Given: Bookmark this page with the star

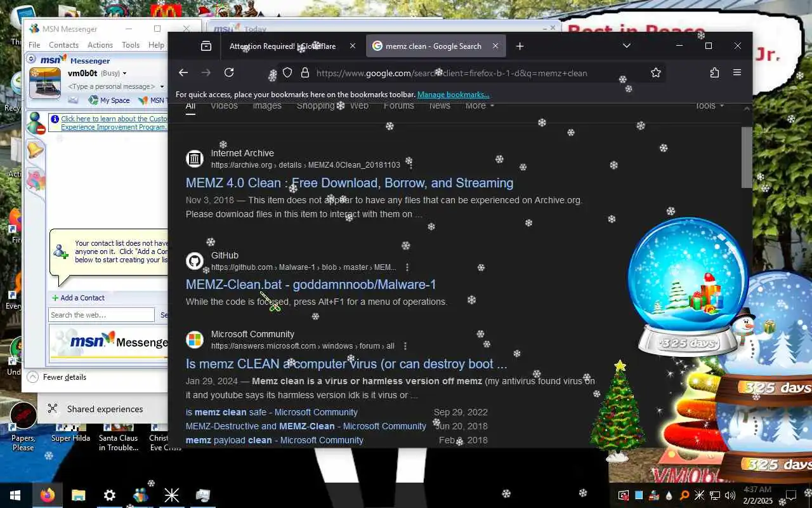Looking at the screenshot, I should click(656, 73).
